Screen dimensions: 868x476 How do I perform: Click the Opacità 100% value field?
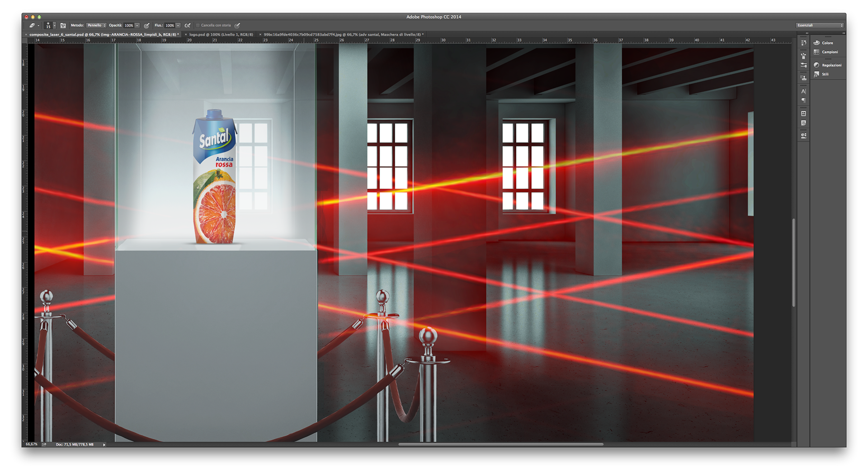tap(129, 26)
